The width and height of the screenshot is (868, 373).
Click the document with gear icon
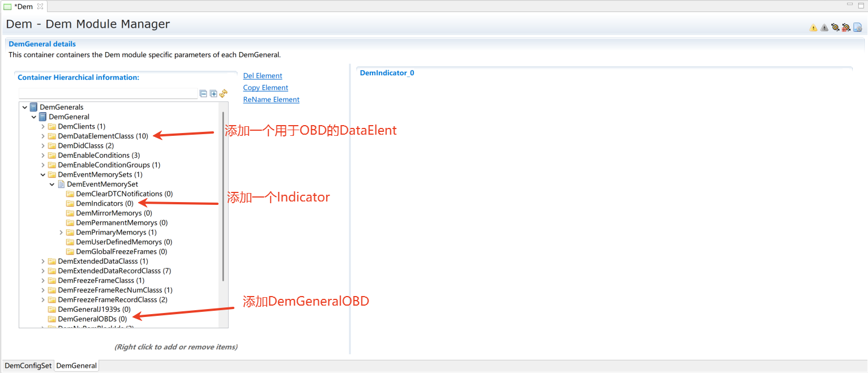[x=857, y=27]
